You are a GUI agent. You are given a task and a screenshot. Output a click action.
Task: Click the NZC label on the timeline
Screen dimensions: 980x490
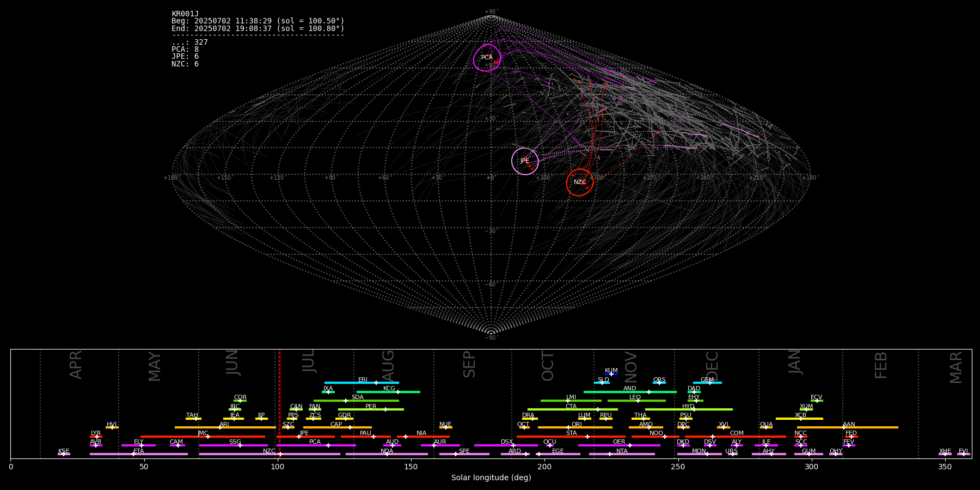pyautogui.click(x=269, y=451)
